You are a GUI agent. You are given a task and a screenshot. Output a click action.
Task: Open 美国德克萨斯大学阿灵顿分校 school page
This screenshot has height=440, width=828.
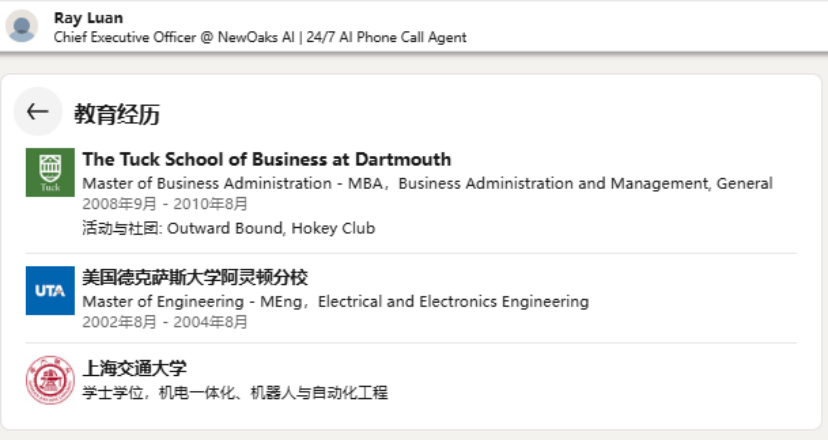[x=195, y=277]
